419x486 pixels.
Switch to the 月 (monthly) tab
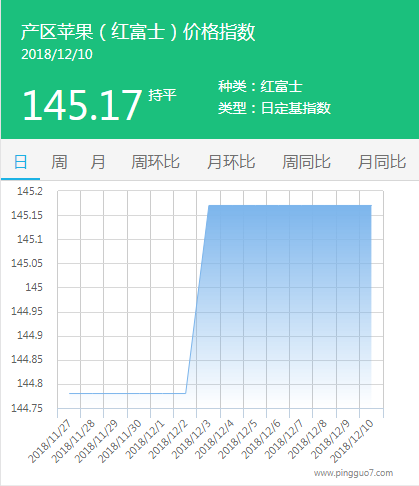tap(98, 162)
